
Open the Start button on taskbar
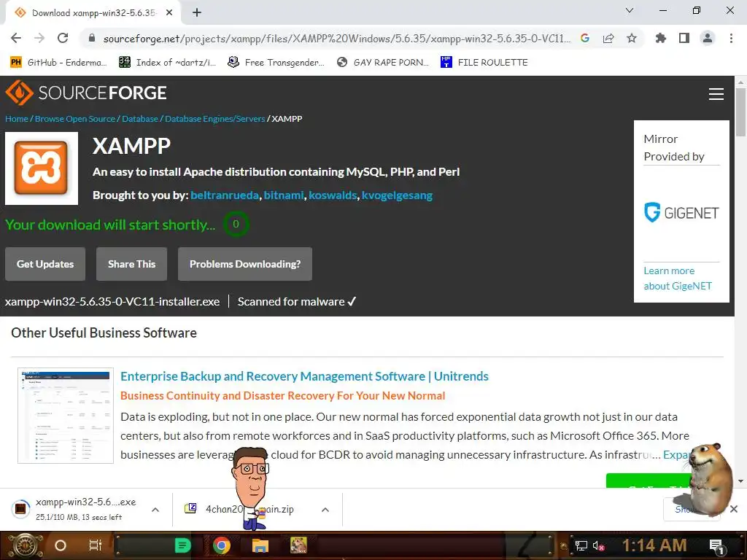click(x=26, y=545)
